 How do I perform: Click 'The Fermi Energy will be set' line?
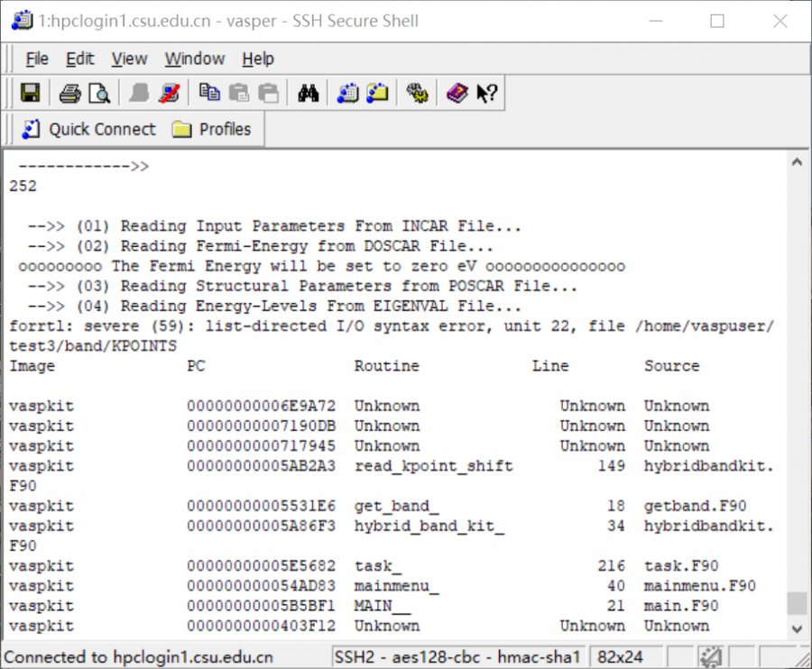[x=321, y=267]
